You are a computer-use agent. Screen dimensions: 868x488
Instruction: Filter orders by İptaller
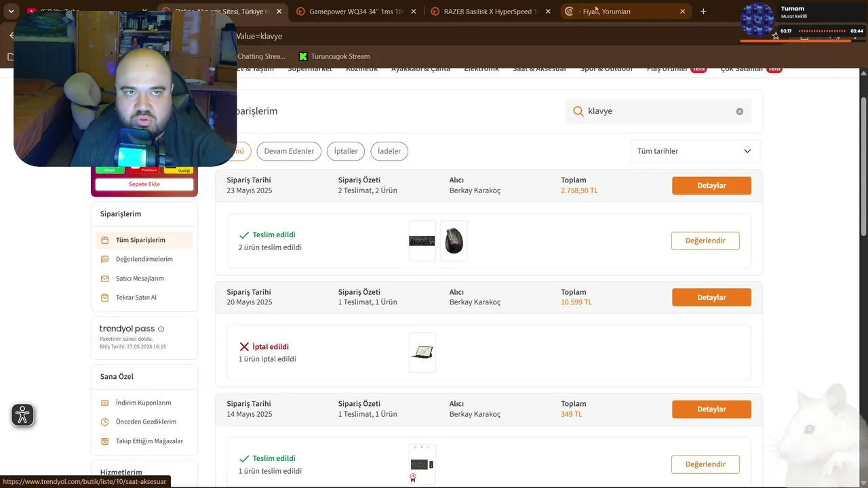(x=346, y=151)
